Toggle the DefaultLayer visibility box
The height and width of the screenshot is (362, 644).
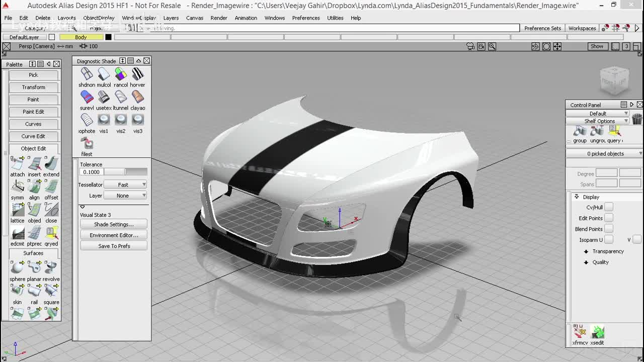click(x=51, y=37)
